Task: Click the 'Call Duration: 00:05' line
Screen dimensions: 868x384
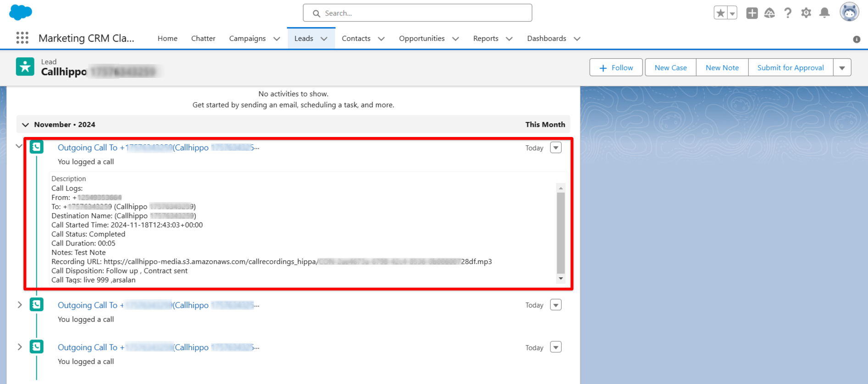Action: [x=83, y=243]
